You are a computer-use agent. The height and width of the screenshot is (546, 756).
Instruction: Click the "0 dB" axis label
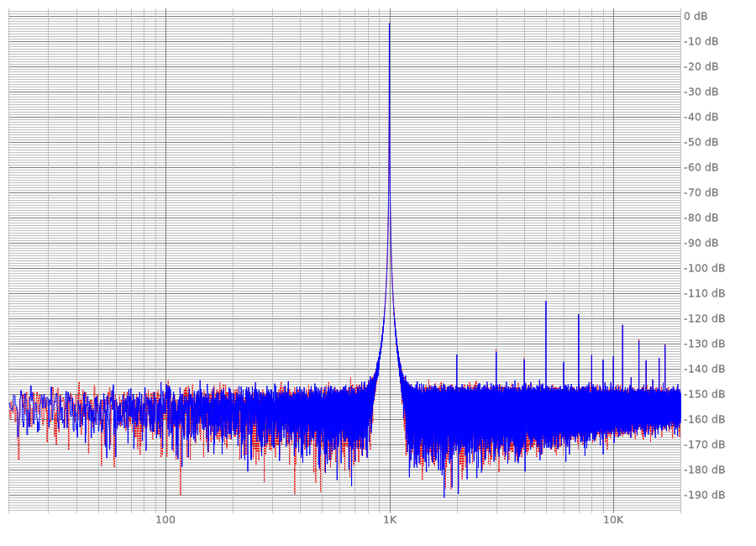[696, 17]
